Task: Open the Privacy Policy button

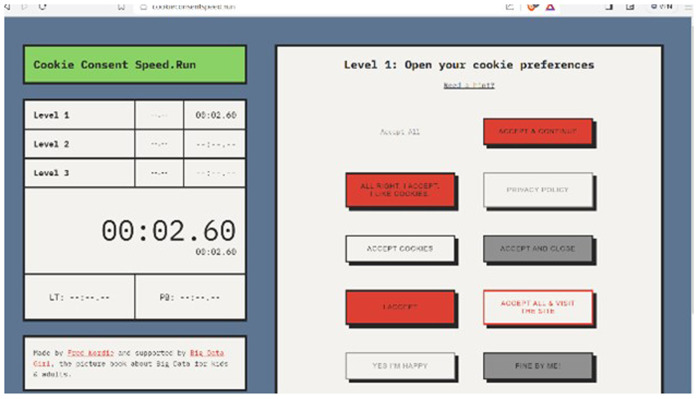Action: 538,190
